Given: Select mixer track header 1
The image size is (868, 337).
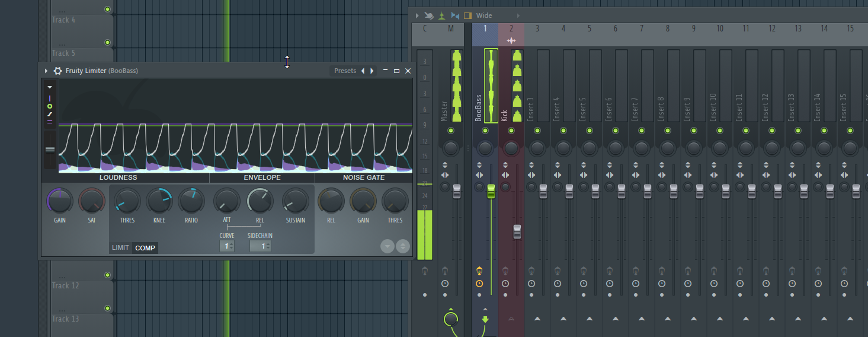Looking at the screenshot, I should [x=485, y=28].
